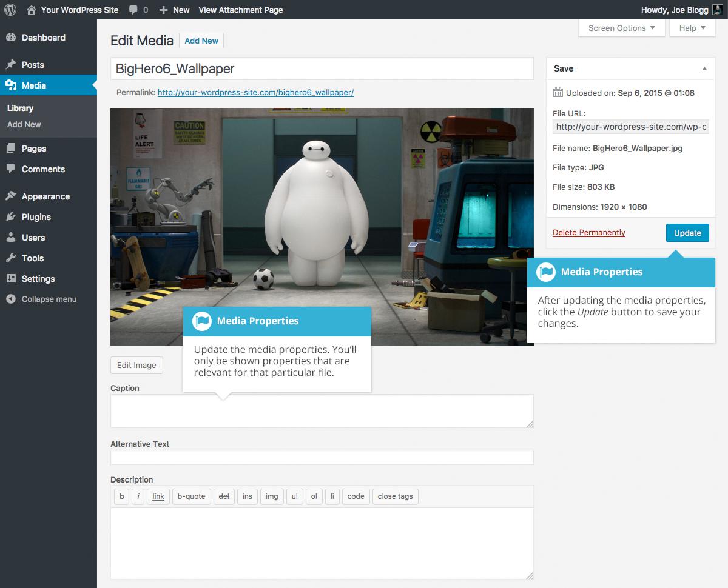Click the del quicktag button
Viewport: 728px width, 588px height.
(x=224, y=496)
